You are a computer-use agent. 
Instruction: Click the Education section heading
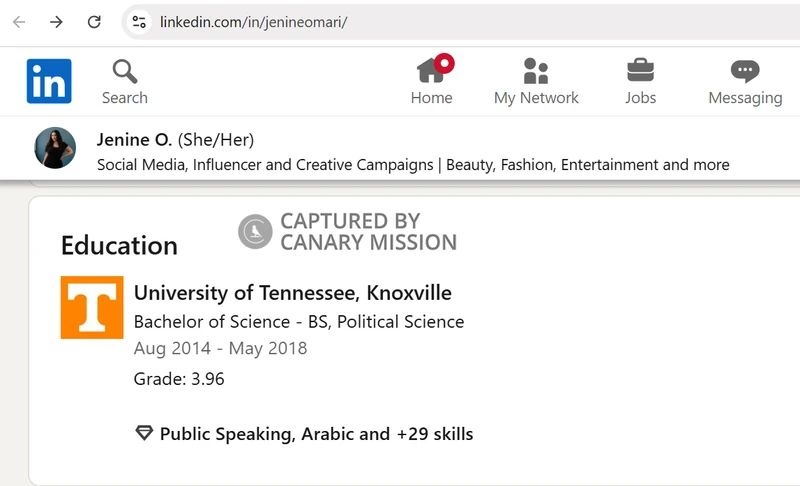[119, 245]
